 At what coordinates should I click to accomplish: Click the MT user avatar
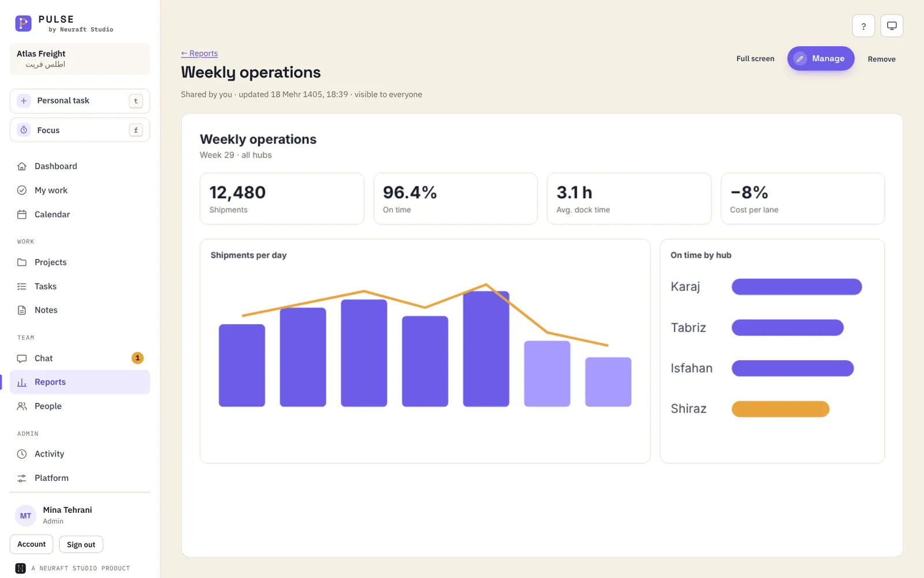[25, 516]
